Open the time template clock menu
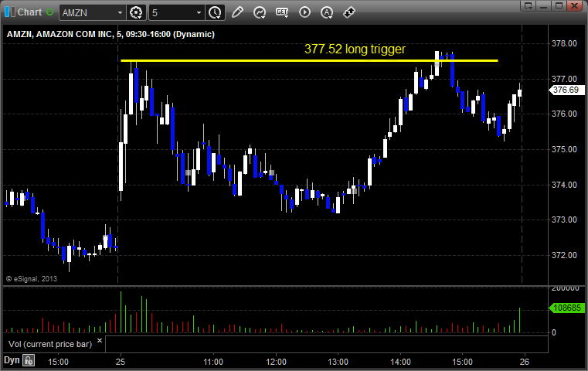This screenshot has width=588, height=371. [x=215, y=13]
